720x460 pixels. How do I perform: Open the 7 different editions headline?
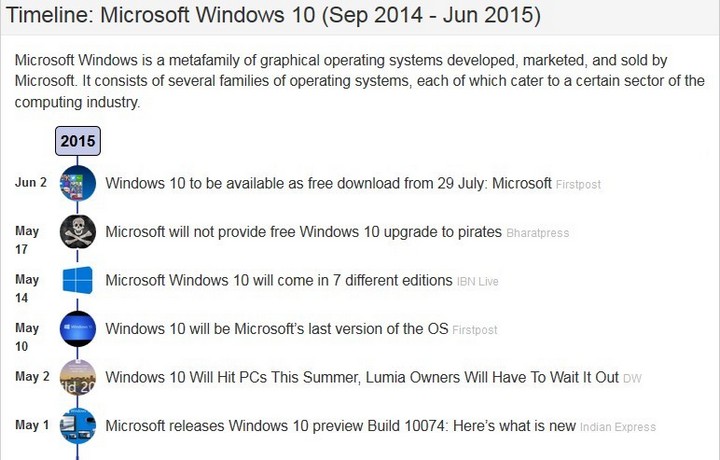tap(278, 280)
